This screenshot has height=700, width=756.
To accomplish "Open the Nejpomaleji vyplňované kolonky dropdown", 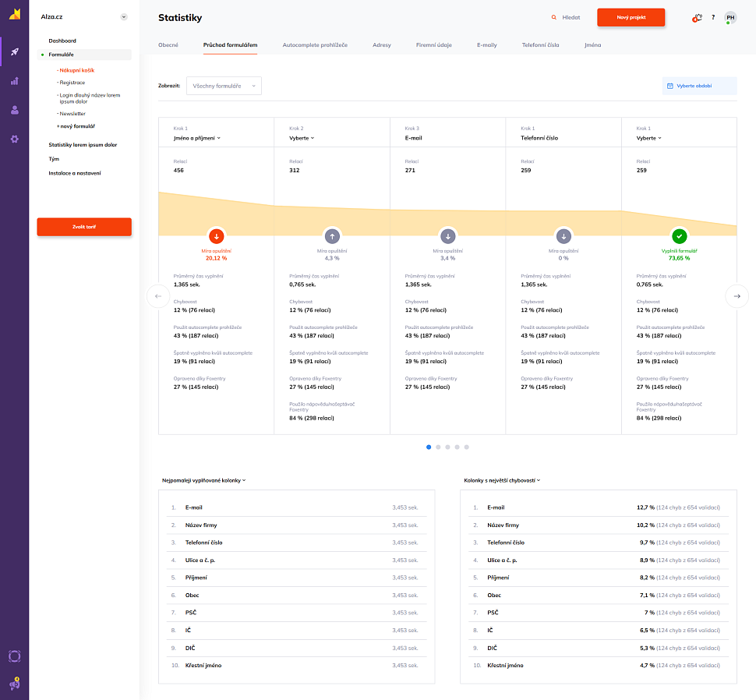I will coord(203,480).
